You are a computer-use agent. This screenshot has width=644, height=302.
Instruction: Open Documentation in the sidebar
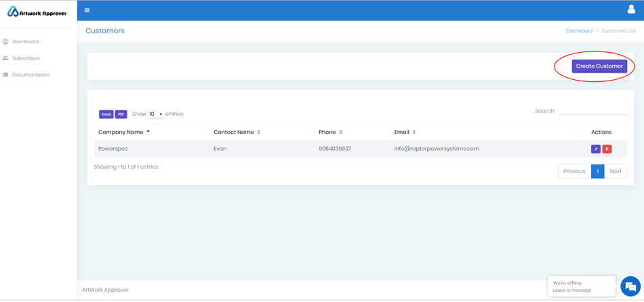pos(31,74)
